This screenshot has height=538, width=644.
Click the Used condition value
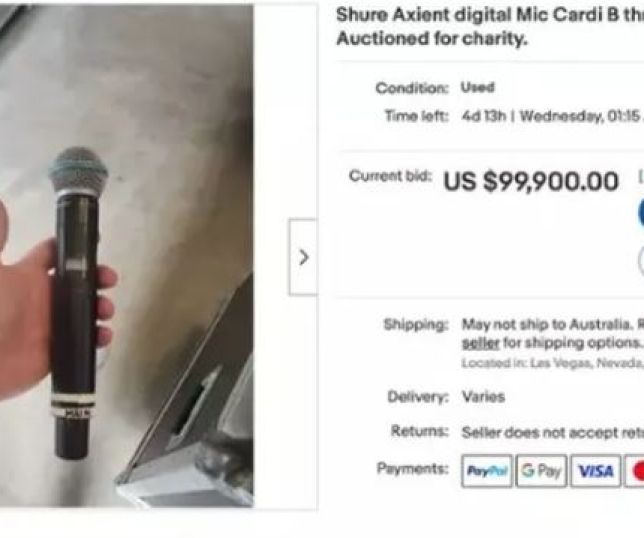click(x=478, y=87)
